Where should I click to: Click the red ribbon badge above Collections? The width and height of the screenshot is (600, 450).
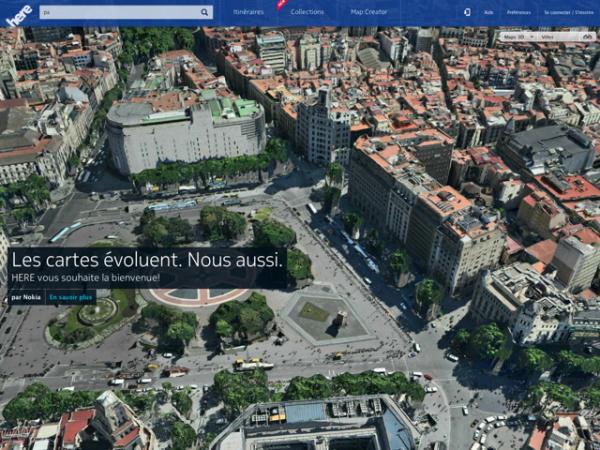(x=282, y=4)
